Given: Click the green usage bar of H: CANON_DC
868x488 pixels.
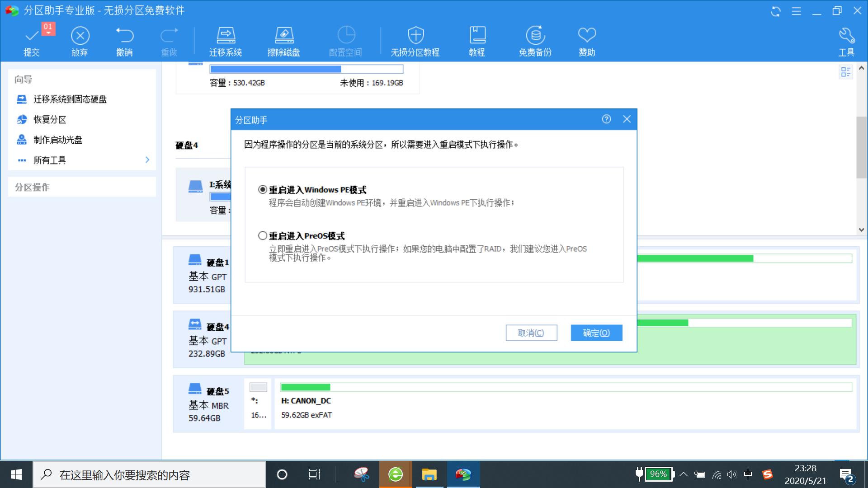Looking at the screenshot, I should [x=305, y=387].
